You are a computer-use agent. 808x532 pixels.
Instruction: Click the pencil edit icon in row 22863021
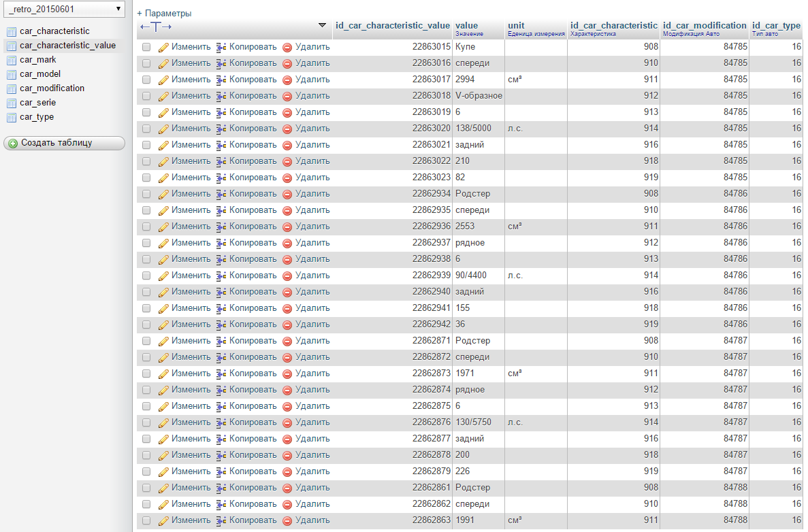(163, 145)
